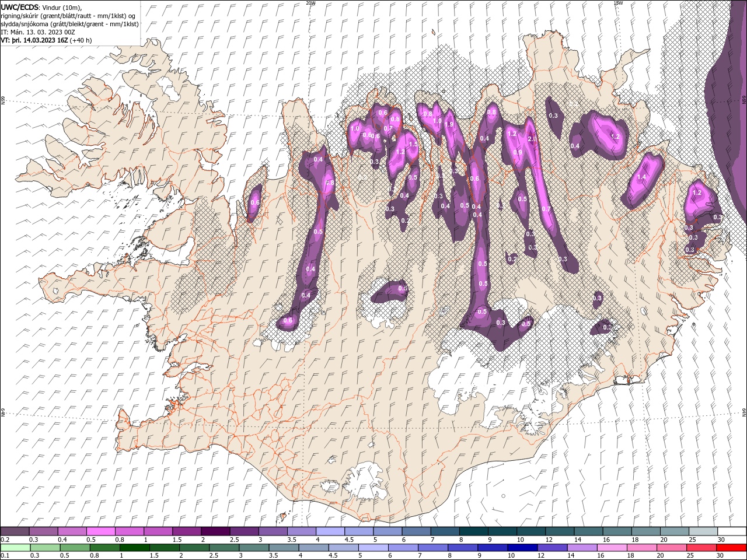Click the 0.9 snowfall value on map
This screenshot has height=560, width=747.
(517, 152)
